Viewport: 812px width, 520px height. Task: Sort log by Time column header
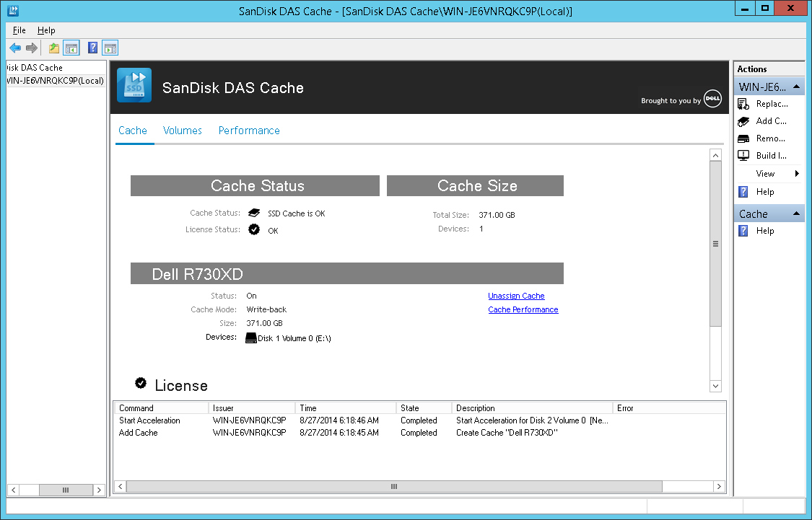pos(346,408)
